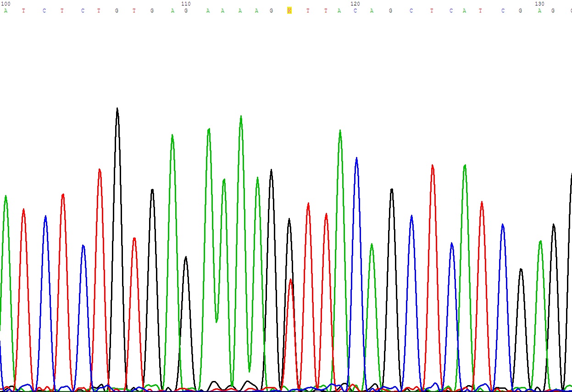
Task: Select the T base after position 100
Action: tap(23, 11)
